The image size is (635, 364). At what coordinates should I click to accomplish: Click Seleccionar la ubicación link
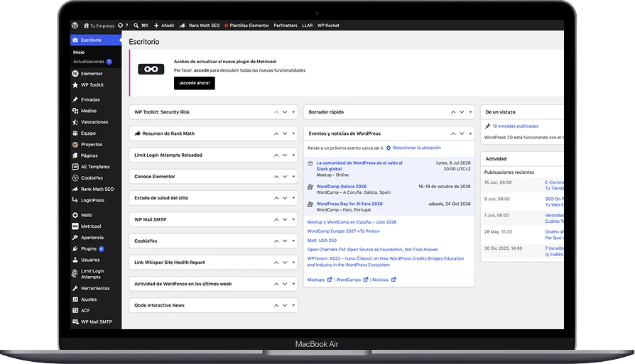tap(417, 148)
